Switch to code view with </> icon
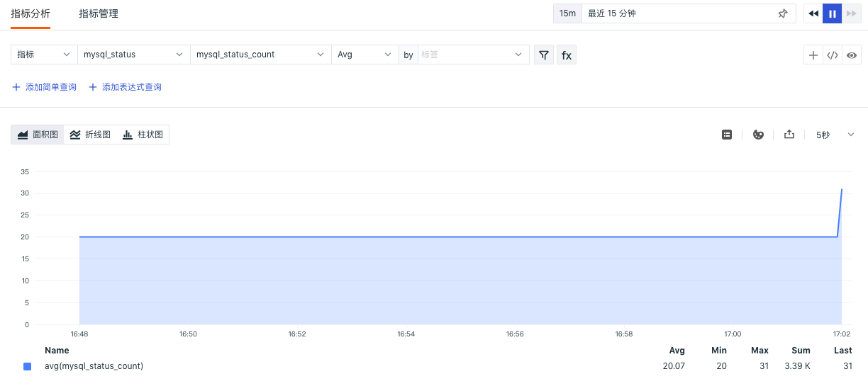 pos(833,55)
